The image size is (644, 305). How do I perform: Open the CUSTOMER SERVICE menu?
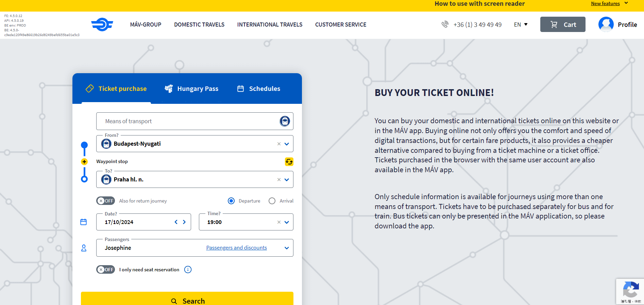pyautogui.click(x=341, y=25)
